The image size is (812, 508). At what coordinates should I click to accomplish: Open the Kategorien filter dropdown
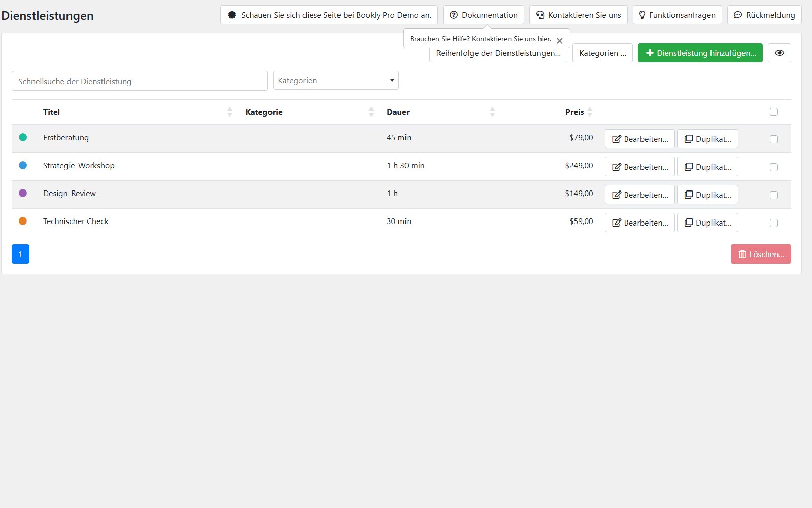[336, 80]
